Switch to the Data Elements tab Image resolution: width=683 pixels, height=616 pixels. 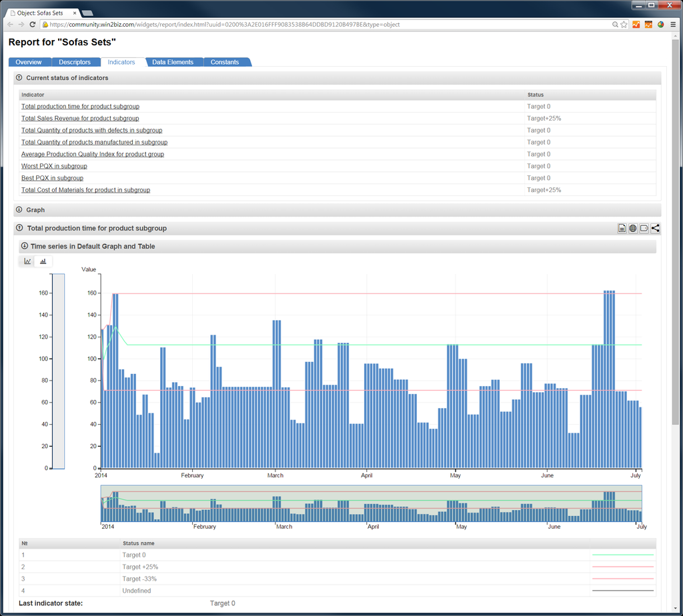173,61
